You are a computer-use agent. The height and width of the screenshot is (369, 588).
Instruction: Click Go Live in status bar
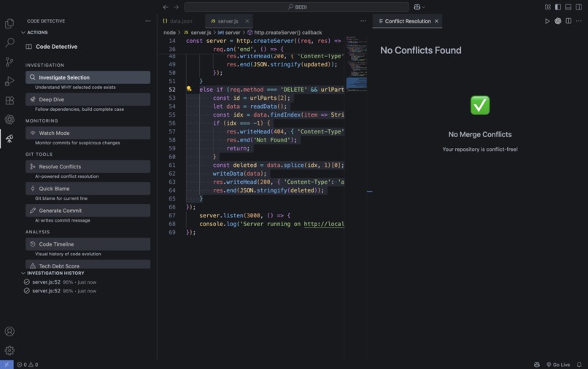point(558,365)
